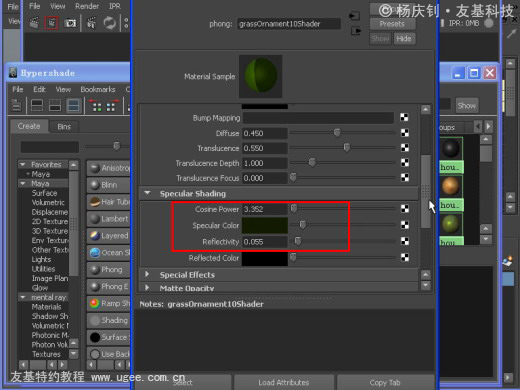
Task: Click the Load Attributes button
Action: coord(284,382)
